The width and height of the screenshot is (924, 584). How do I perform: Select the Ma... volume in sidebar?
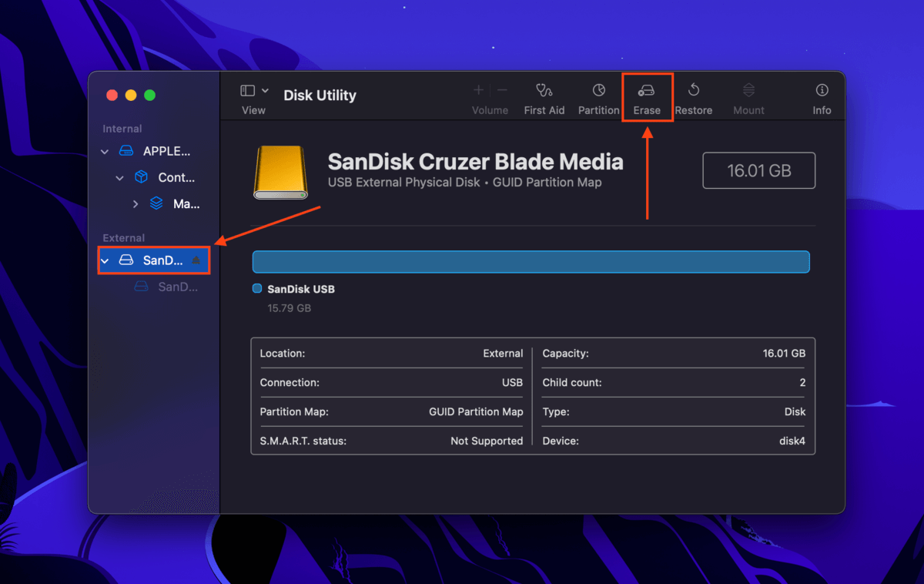point(186,203)
